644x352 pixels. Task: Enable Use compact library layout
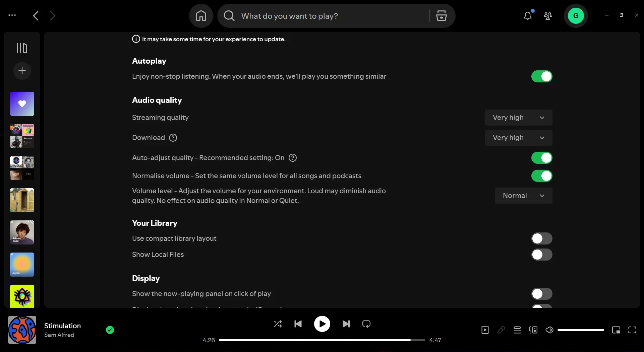pyautogui.click(x=541, y=238)
